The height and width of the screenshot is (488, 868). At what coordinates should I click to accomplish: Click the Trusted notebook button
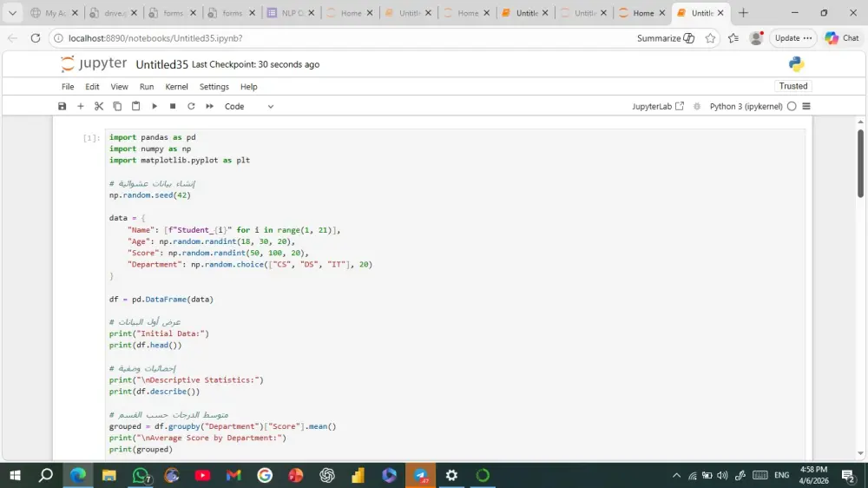tap(792, 86)
